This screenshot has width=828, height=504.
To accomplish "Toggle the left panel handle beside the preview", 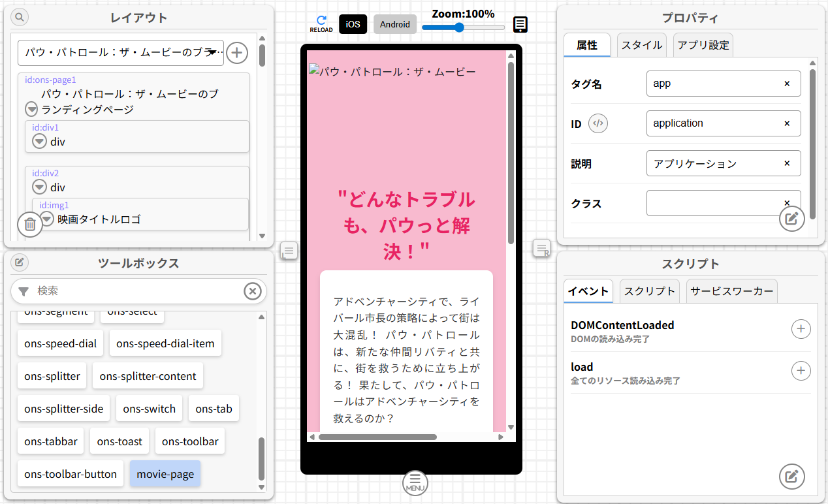I will pyautogui.click(x=289, y=250).
